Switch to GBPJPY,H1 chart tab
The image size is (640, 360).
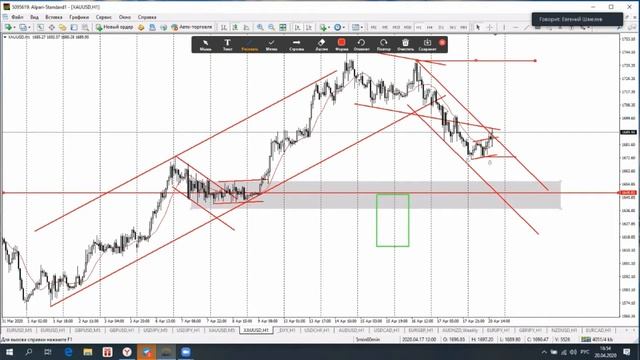coord(530,330)
